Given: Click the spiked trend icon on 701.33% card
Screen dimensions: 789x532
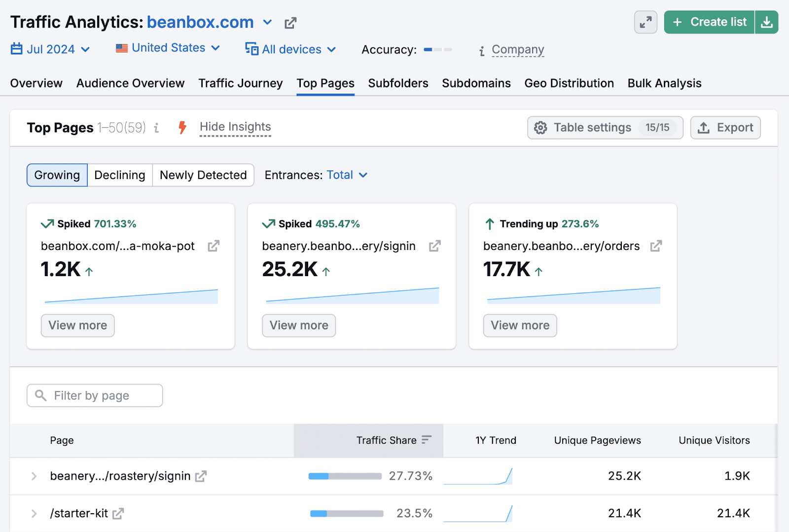Looking at the screenshot, I should pyautogui.click(x=47, y=224).
